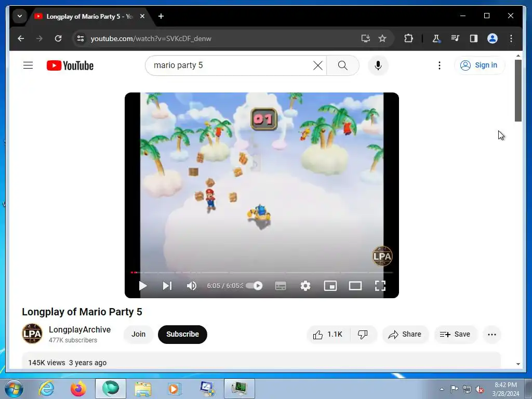Open muted volume tray icon
This screenshot has width=532, height=399.
pos(480,389)
